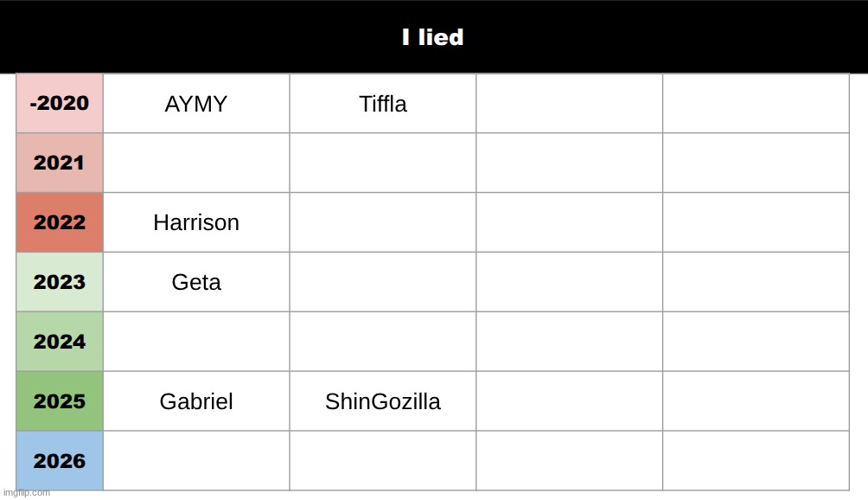Click the empty cell adjacent to the 2026 label
The image size is (868, 500).
point(196,461)
